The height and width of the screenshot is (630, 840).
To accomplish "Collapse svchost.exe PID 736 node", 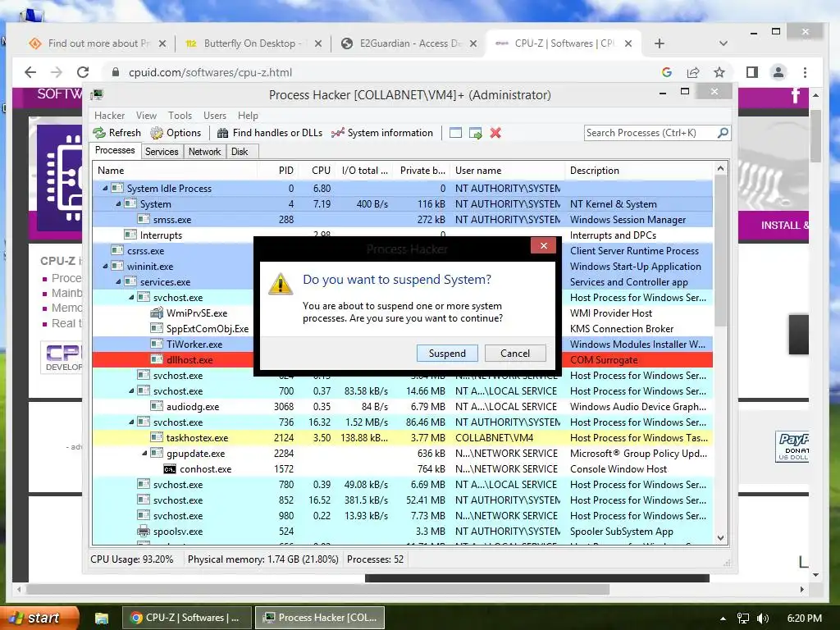I will [131, 422].
